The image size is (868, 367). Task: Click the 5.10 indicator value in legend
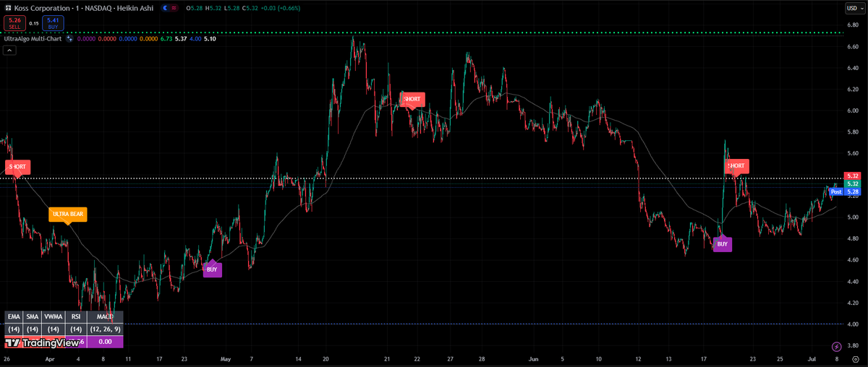pyautogui.click(x=210, y=38)
